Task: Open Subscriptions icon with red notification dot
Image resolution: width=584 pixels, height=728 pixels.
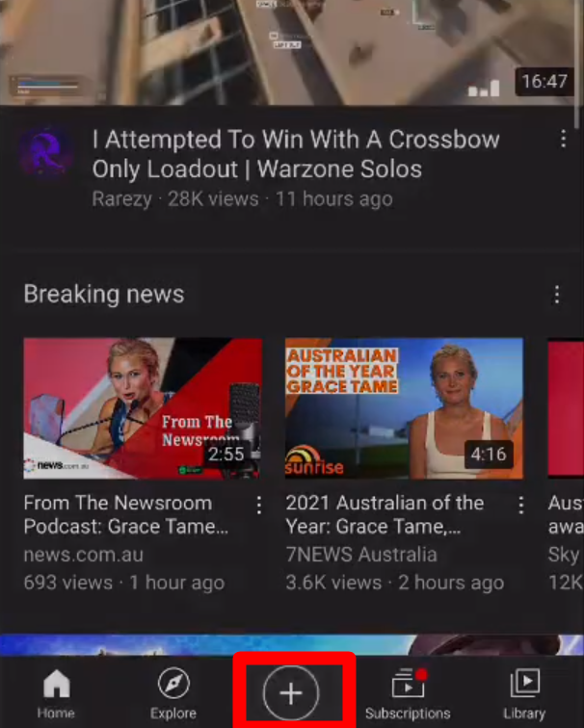Action: [x=409, y=683]
